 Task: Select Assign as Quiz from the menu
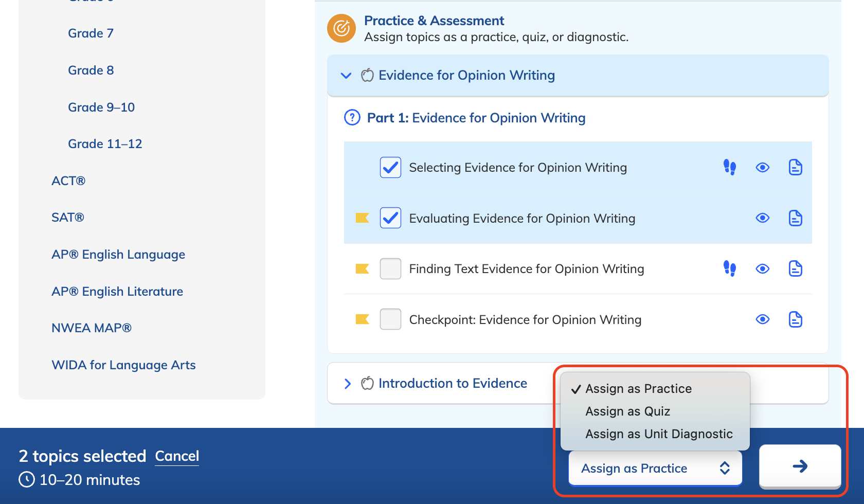click(627, 411)
